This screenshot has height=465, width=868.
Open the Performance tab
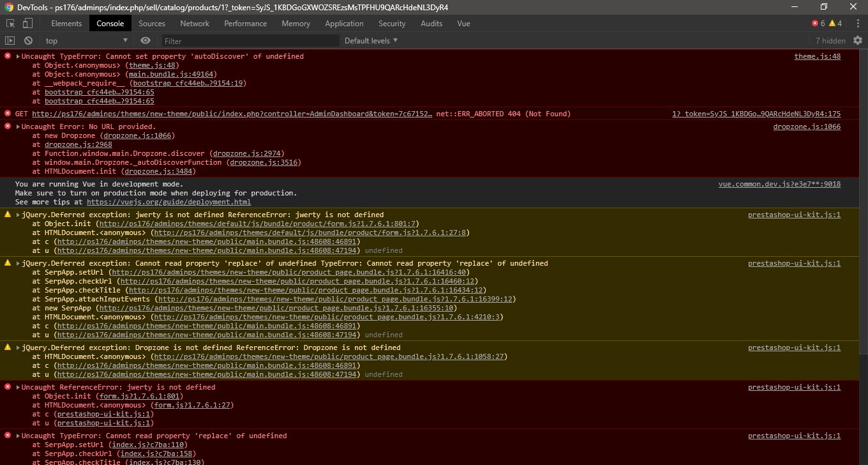246,24
